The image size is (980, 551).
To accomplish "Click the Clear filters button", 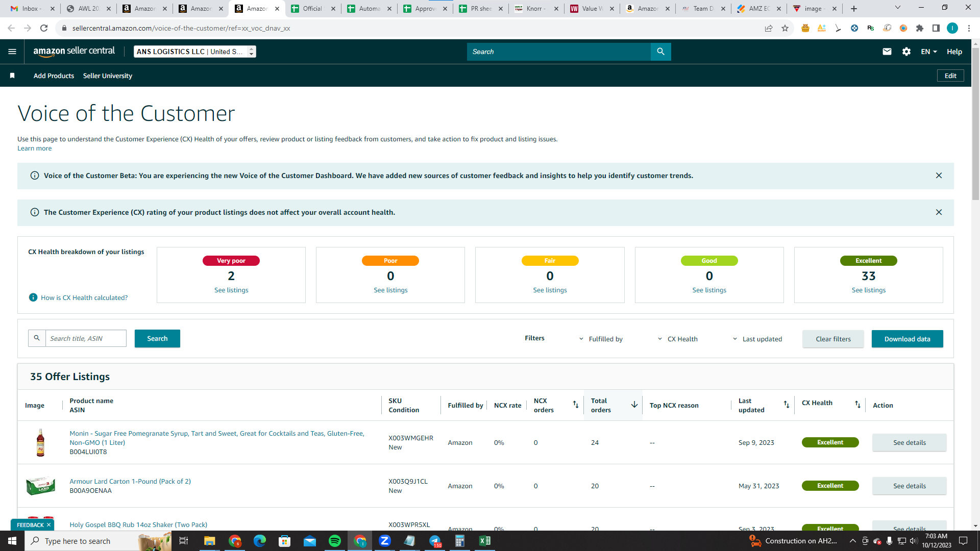I will (833, 339).
